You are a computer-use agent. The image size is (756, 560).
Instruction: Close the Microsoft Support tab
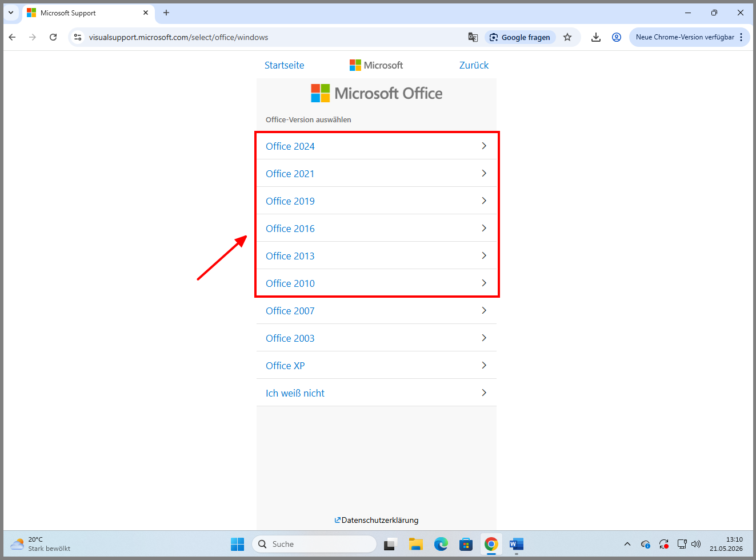(146, 13)
